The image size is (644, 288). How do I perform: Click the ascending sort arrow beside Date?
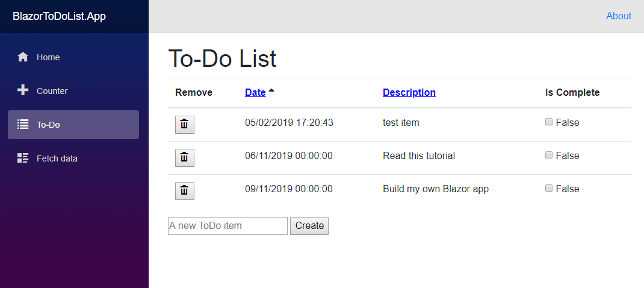point(271,90)
